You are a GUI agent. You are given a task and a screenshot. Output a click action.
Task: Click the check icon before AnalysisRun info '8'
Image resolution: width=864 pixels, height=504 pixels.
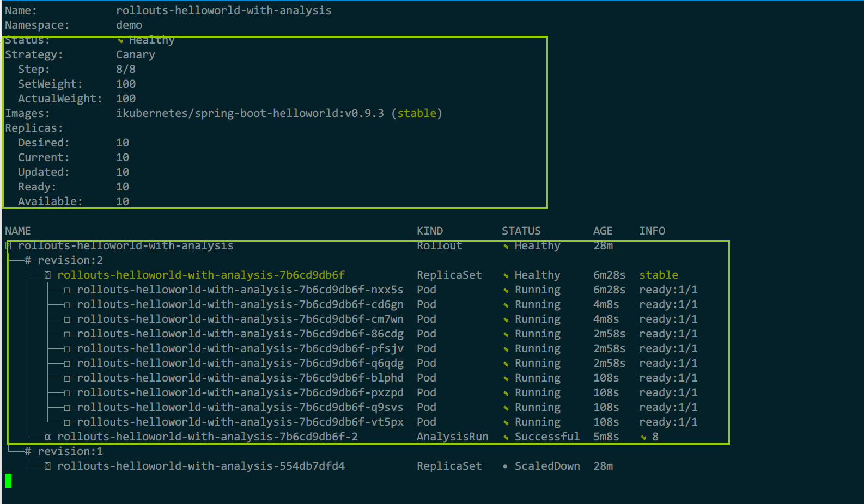click(x=643, y=437)
